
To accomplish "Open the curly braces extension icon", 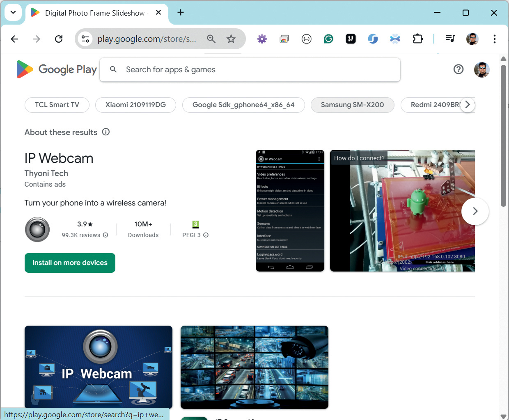I will 306,39.
